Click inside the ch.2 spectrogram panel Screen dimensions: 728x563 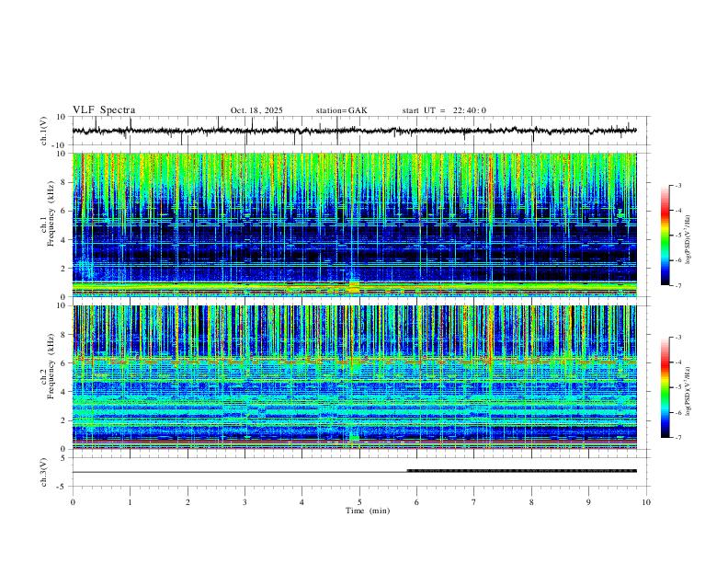pyautogui.click(x=354, y=377)
